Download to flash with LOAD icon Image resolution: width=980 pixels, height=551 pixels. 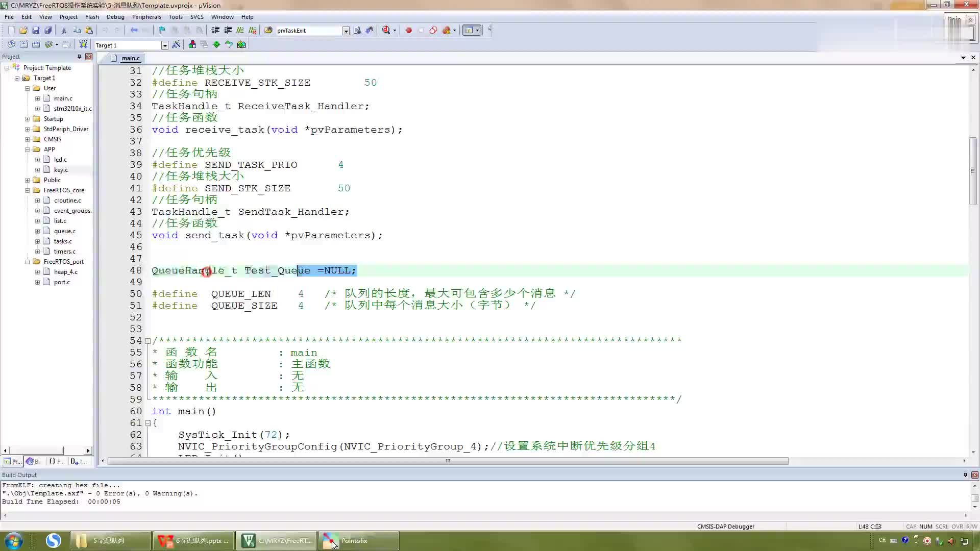point(83,44)
